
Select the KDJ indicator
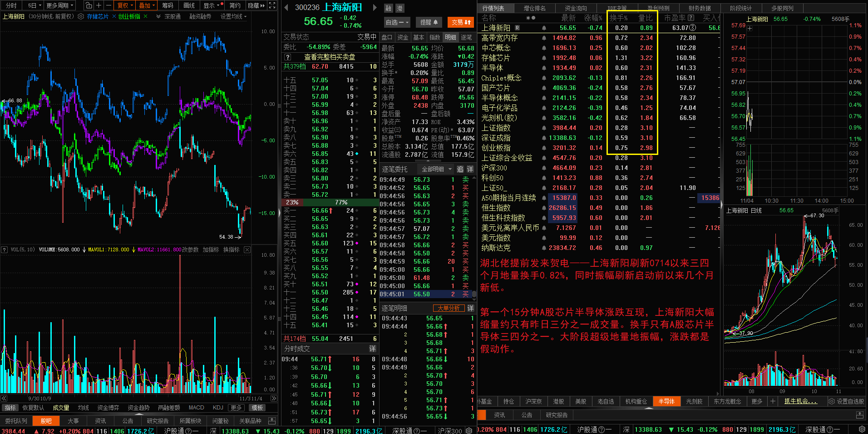(x=218, y=408)
